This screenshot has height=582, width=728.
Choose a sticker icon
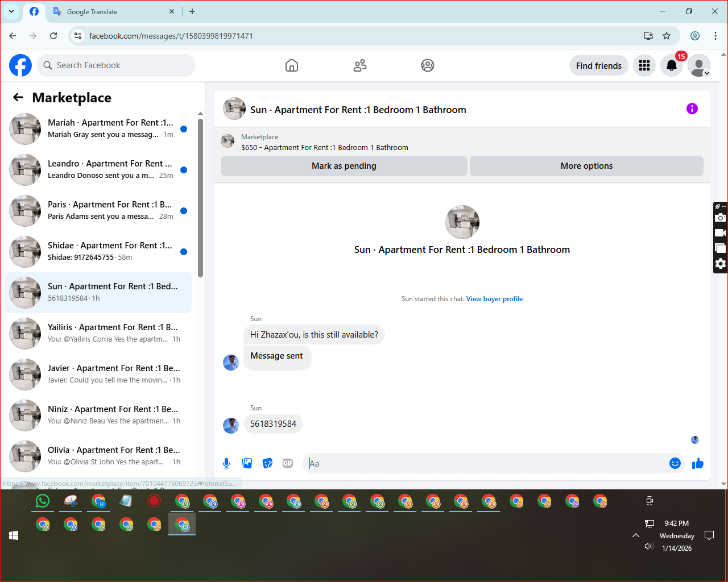(267, 463)
